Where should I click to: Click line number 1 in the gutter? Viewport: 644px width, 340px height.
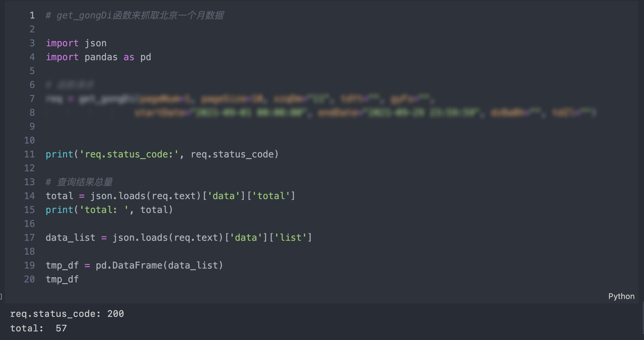tap(32, 15)
